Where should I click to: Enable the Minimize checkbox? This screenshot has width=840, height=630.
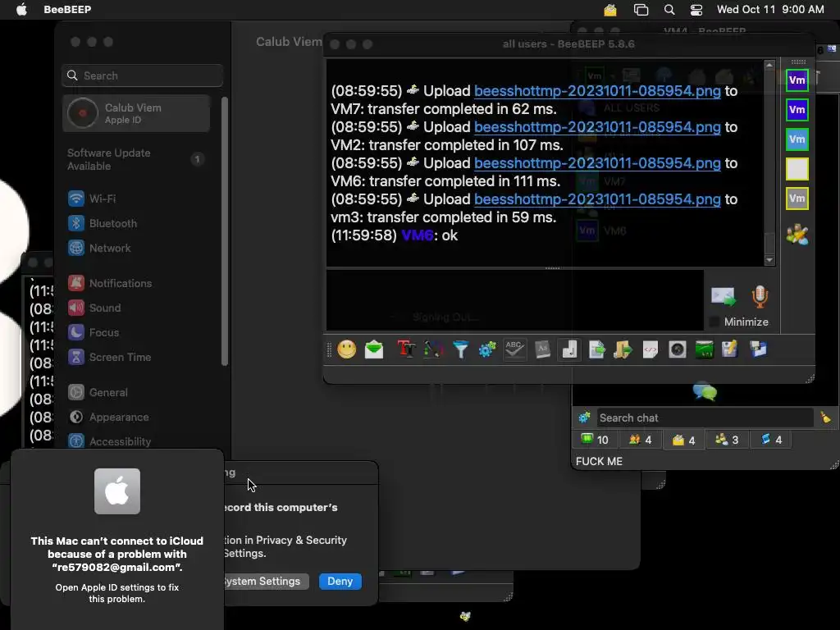point(714,322)
